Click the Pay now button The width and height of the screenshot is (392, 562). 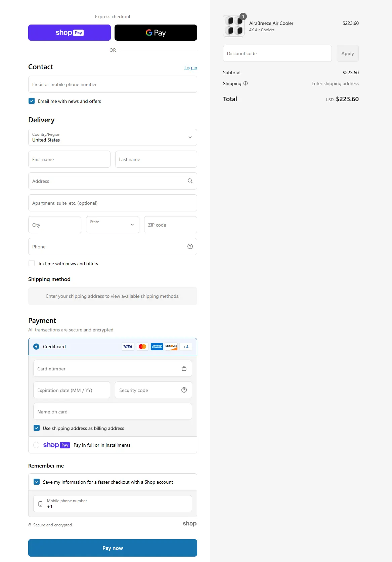point(113,548)
